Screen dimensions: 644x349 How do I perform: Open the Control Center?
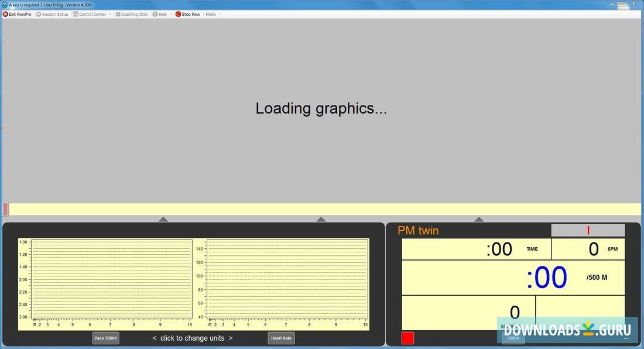pos(90,14)
